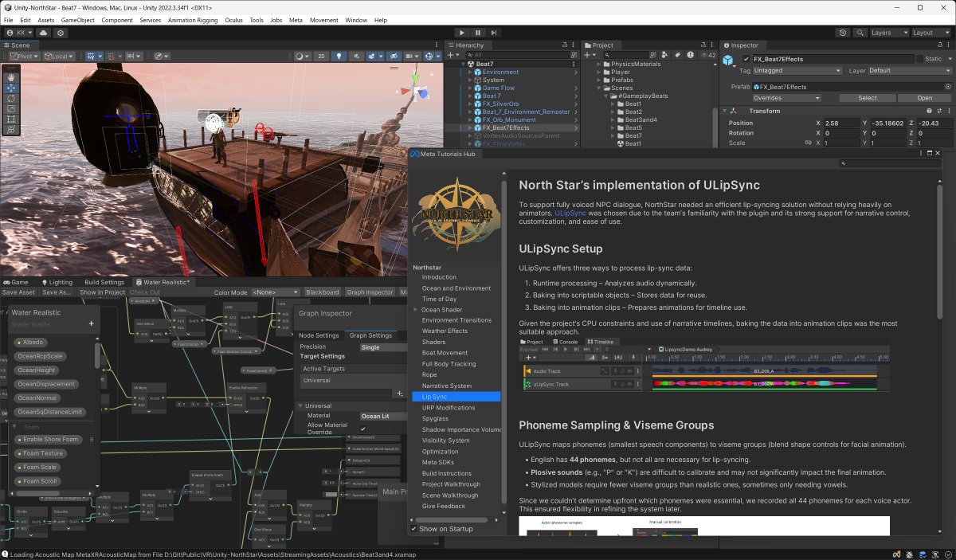The image size is (956, 560).
Task: Click the Unity Cloud icon
Action: click(43, 33)
